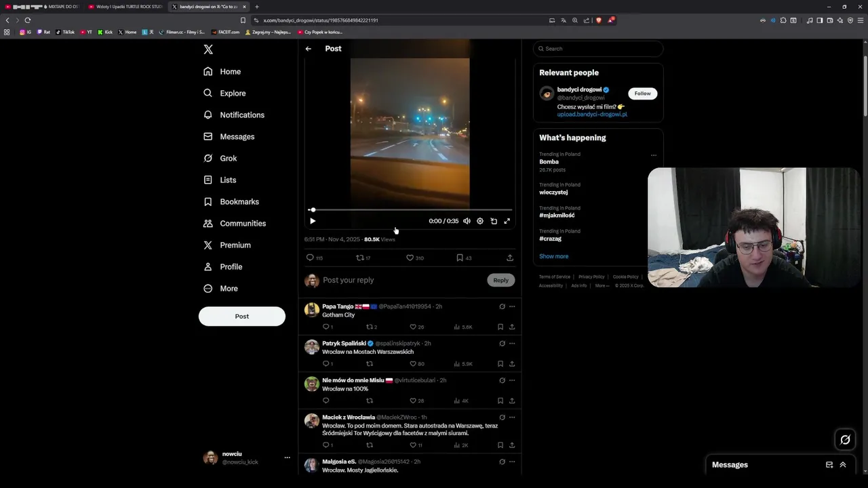
Task: Reply to Nie mów do mnie Misiu comment
Action: click(x=326, y=401)
